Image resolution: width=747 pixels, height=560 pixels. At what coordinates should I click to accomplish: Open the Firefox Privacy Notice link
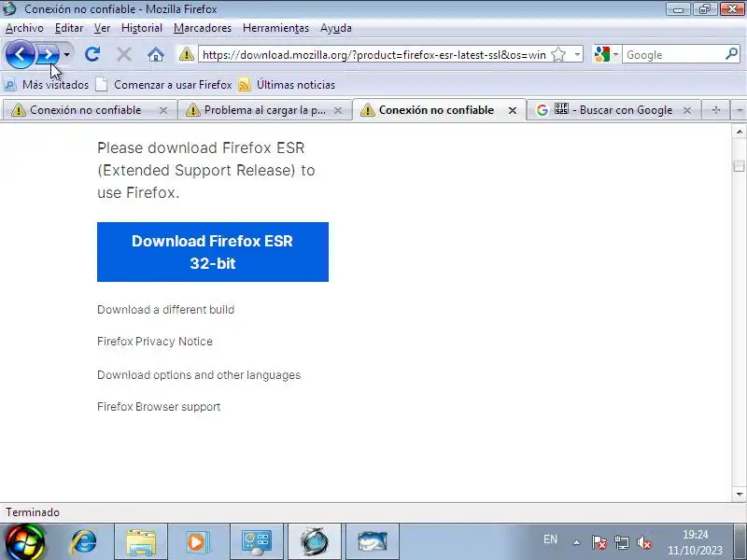(x=155, y=342)
